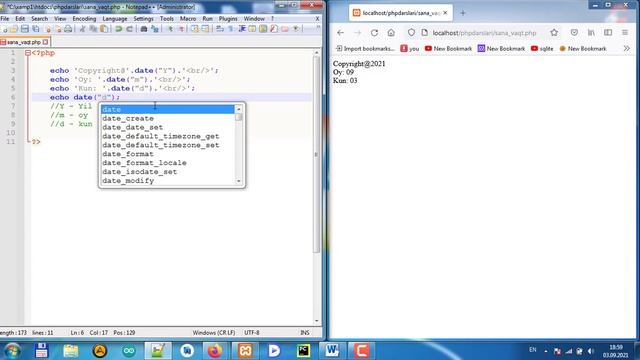Click the Replace toolbar icon
Viewport: 640px width, 360px height.
[154, 29]
